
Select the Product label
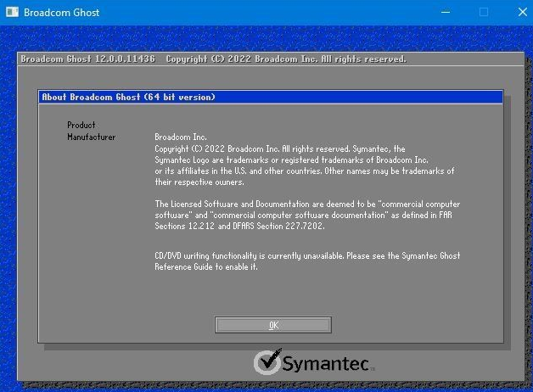click(x=81, y=126)
